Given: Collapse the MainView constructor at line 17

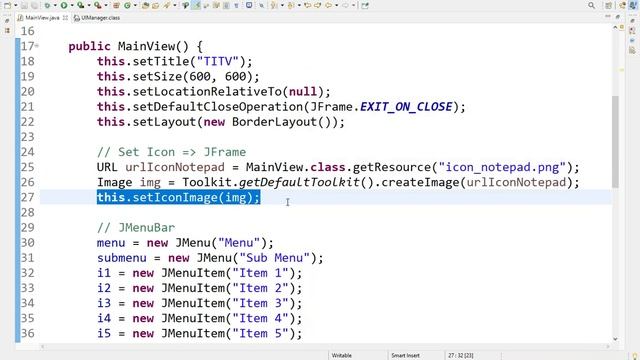Looking at the screenshot, I should (x=37, y=46).
